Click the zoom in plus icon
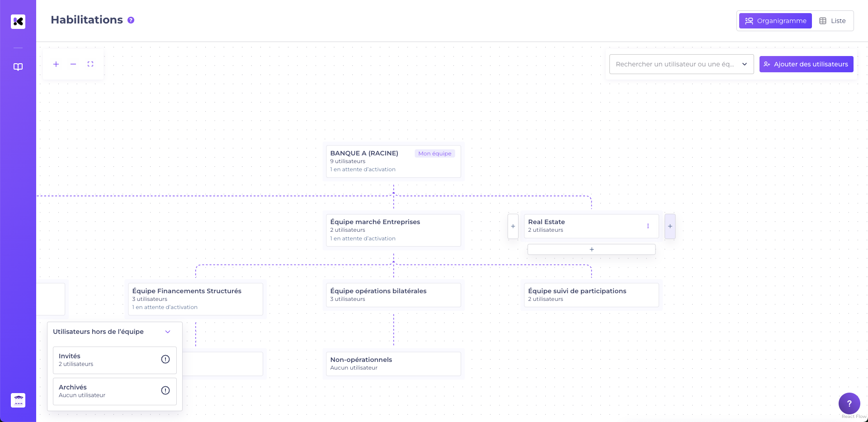 (x=56, y=64)
